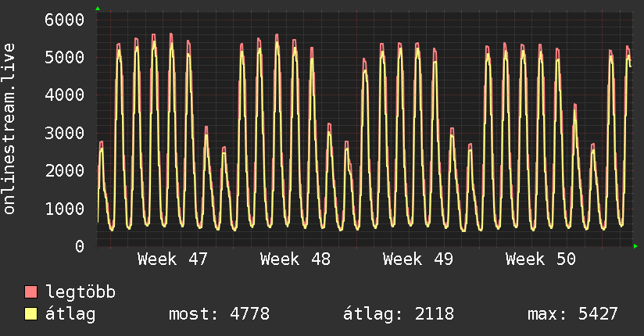644x336 pixels.
Task: Select the átlag legend label beside yellow swatch
Action: click(x=71, y=315)
